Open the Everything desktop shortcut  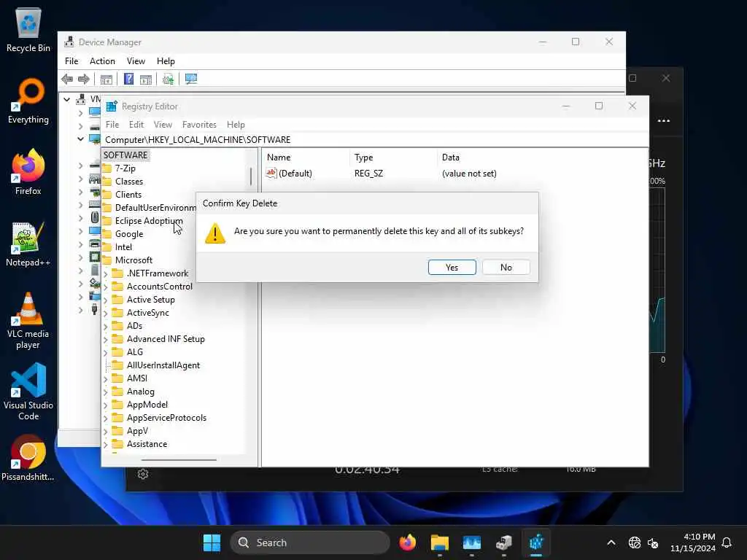[28, 101]
